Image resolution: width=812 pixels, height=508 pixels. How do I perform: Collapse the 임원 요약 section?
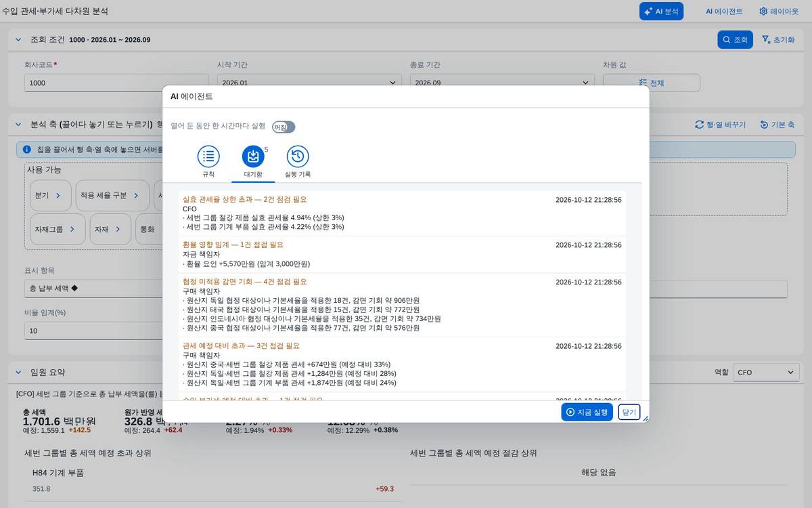18,372
